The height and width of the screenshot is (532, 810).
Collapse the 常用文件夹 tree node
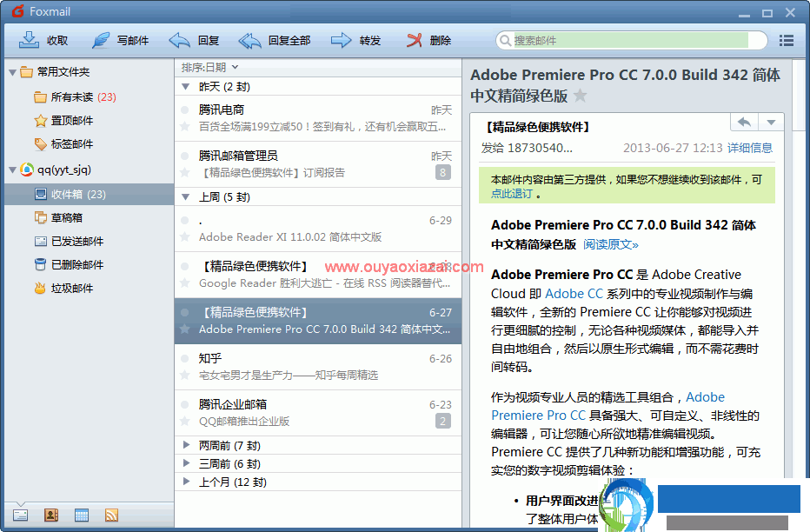coord(12,73)
